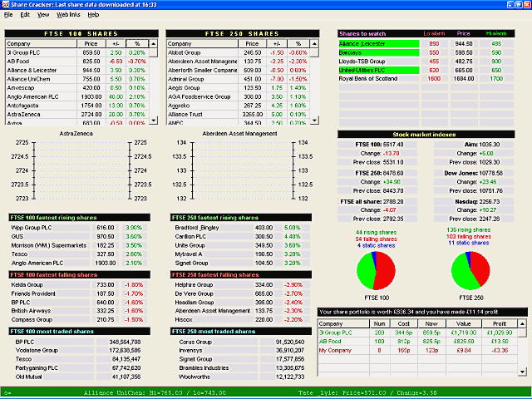532x399 pixels.
Task: Select Alliance Trust in FTSE 250 table
Action: (x=239, y=115)
